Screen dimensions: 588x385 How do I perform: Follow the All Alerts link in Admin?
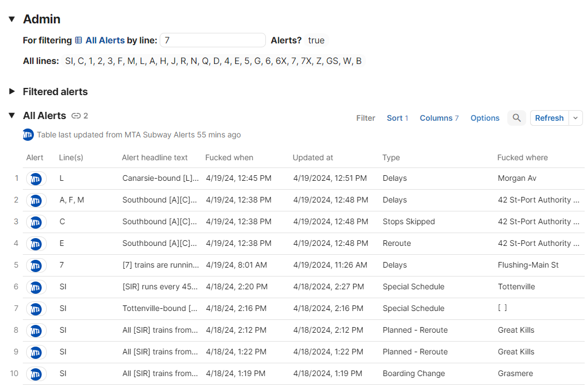click(105, 40)
